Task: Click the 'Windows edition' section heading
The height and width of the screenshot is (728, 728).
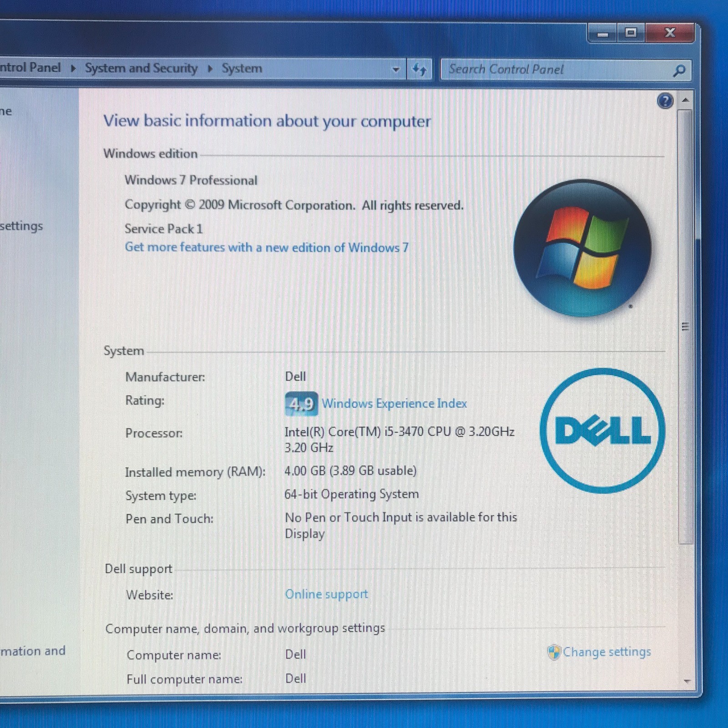Action: pos(151,154)
